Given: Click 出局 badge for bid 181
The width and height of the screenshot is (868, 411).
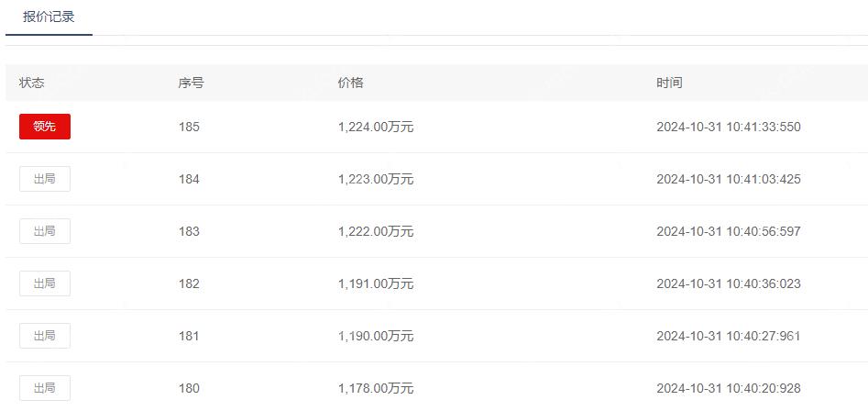Looking at the screenshot, I should [45, 336].
